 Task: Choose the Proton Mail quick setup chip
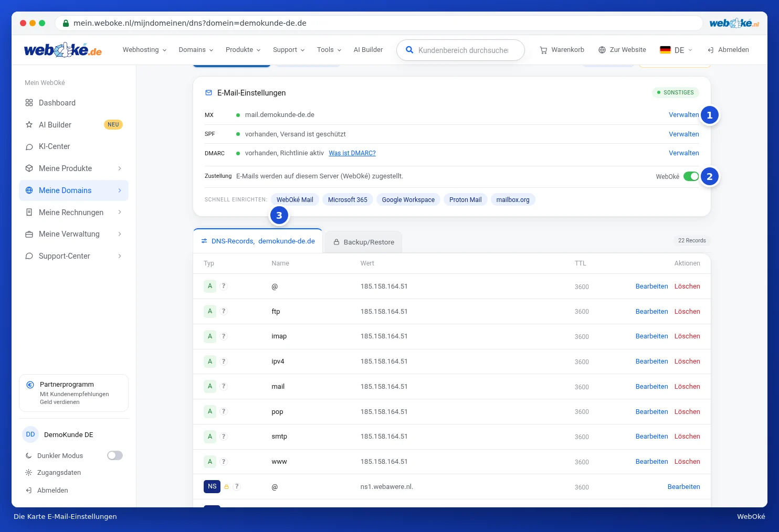465,200
